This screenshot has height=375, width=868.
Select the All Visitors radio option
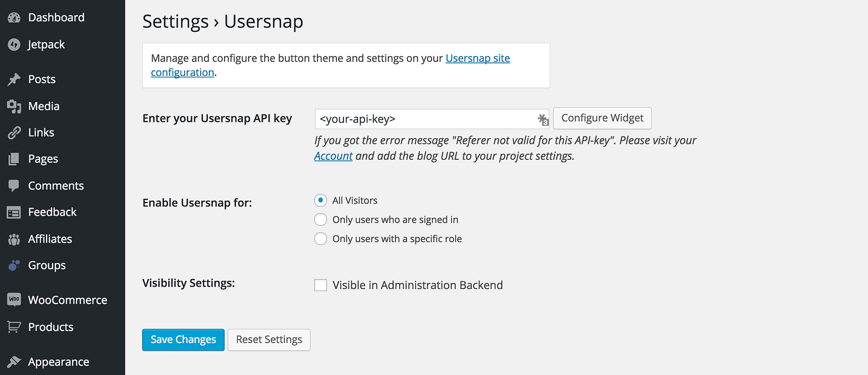tap(321, 201)
